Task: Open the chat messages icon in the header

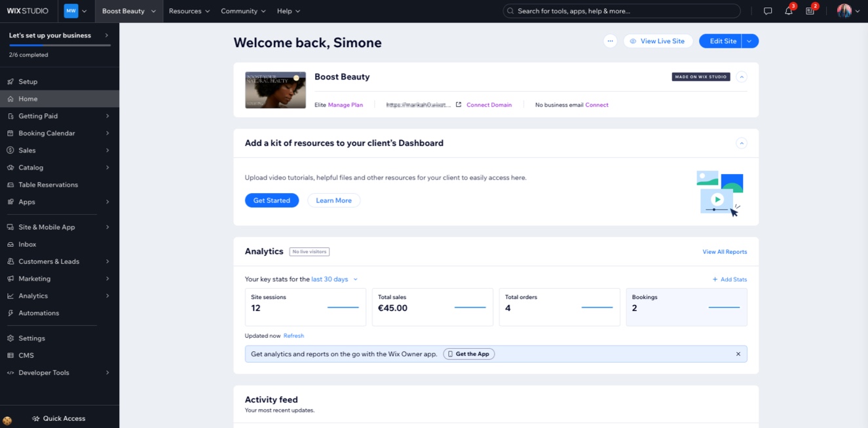Action: [x=767, y=10]
